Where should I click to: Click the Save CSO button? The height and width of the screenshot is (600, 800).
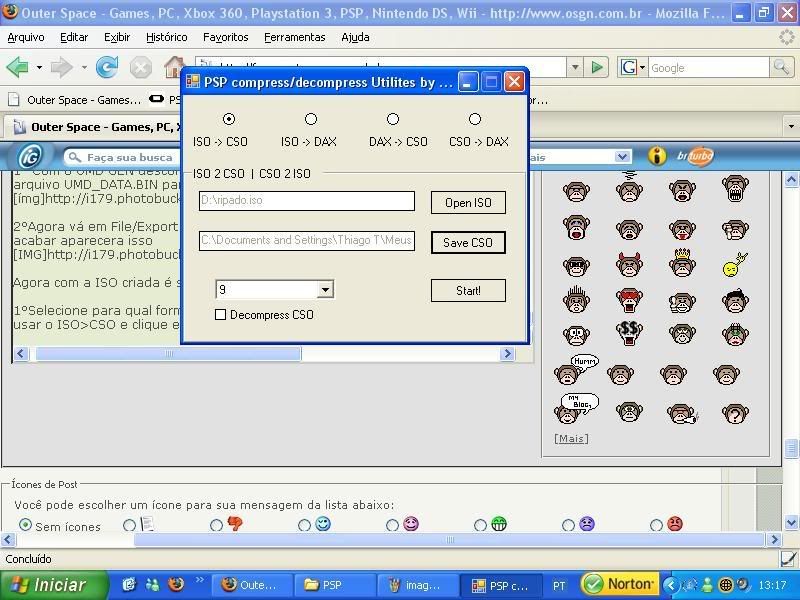[x=468, y=242]
